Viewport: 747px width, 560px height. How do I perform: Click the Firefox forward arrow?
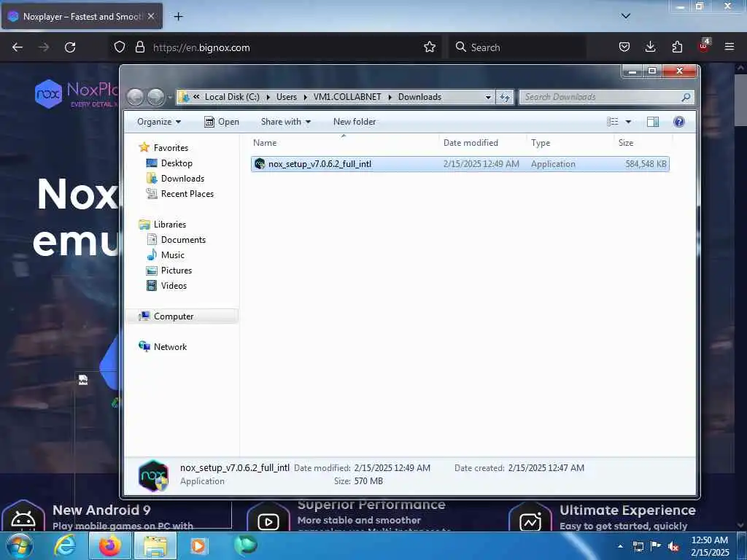[x=44, y=47]
